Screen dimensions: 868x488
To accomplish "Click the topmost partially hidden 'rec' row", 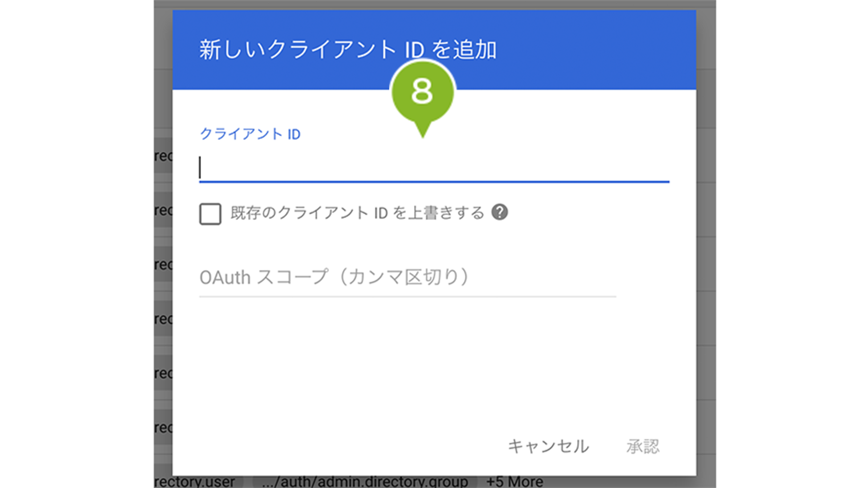I will coord(163,156).
